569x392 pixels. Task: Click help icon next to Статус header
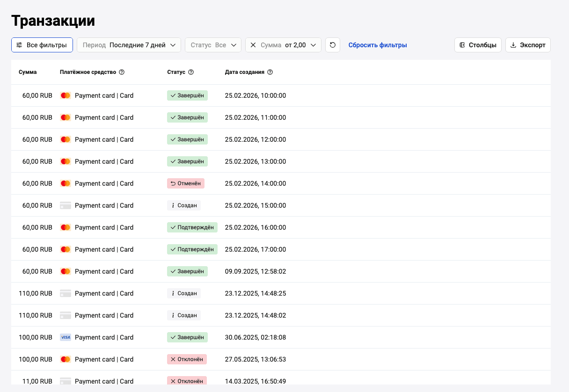[x=191, y=72]
